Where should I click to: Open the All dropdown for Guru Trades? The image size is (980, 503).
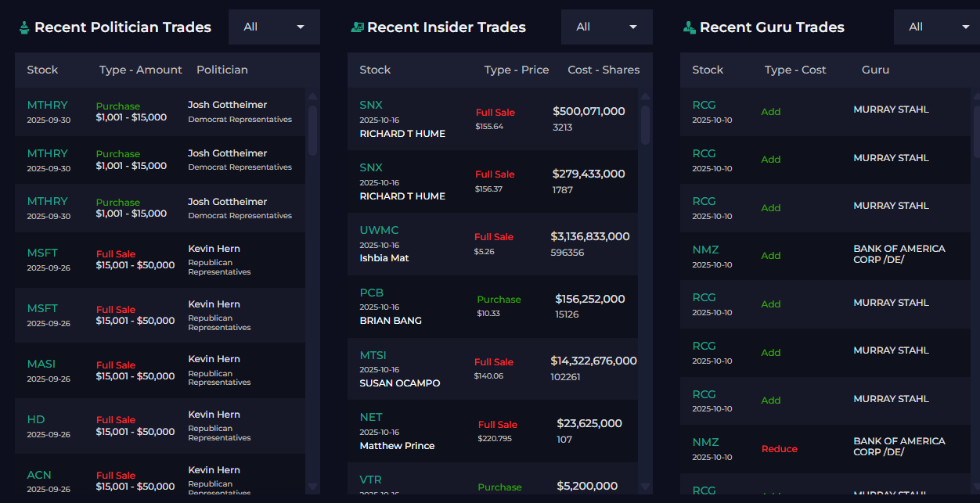pos(937,27)
